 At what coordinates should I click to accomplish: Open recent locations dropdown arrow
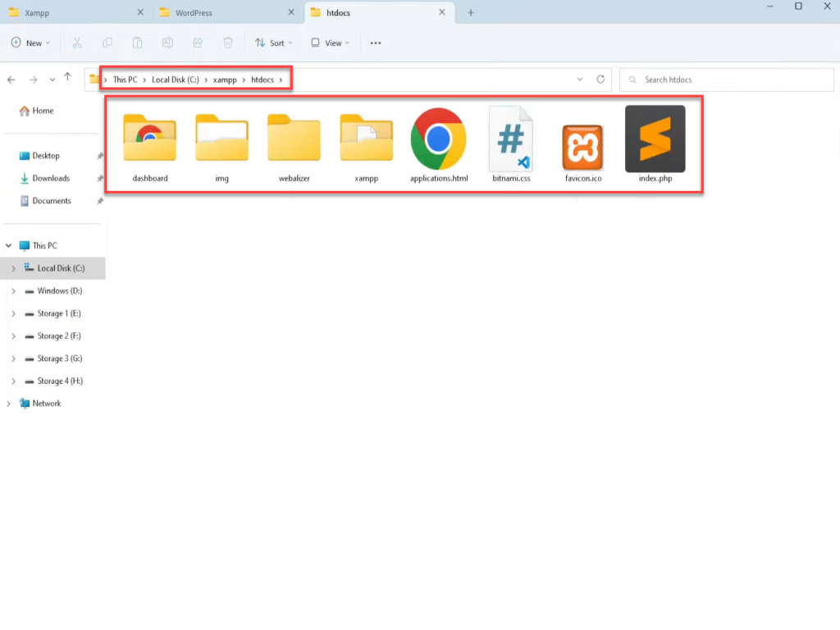[52, 80]
